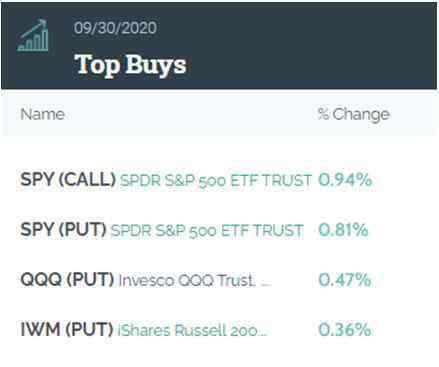The image size is (439, 367).
Task: Click the 0.47% change value
Action: [x=345, y=279]
